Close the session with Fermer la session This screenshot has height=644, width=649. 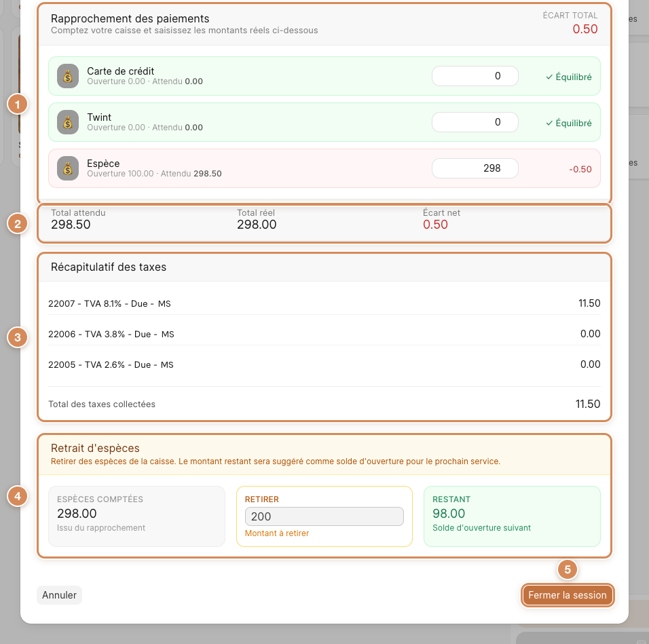[x=568, y=595]
